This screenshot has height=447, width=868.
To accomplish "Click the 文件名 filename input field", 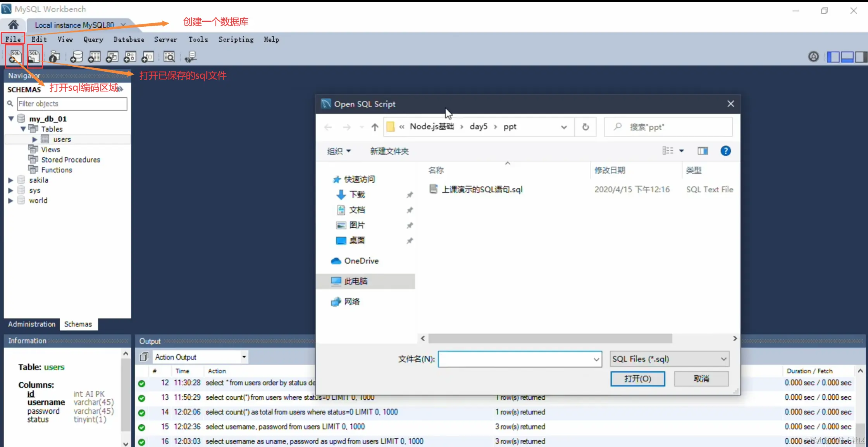I will pyautogui.click(x=515, y=359).
